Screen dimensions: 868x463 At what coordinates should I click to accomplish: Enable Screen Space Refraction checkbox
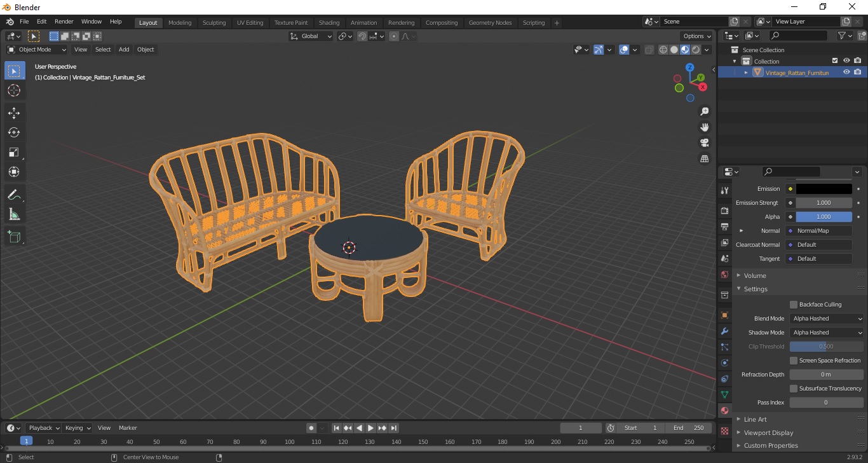click(794, 361)
